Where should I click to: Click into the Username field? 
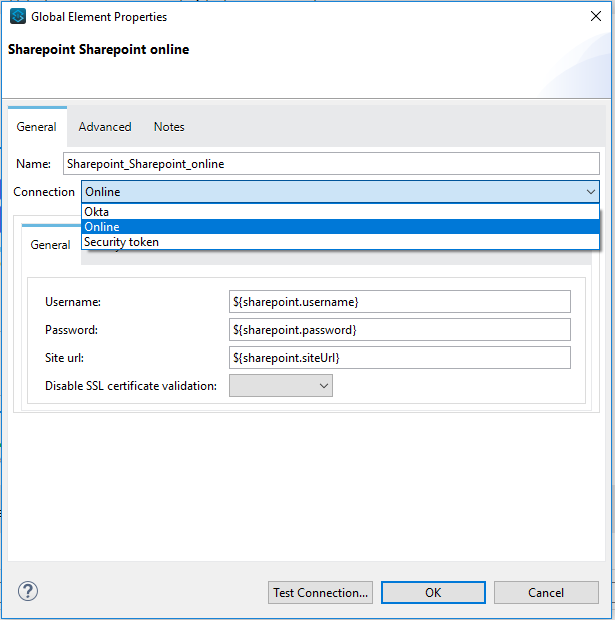[399, 302]
